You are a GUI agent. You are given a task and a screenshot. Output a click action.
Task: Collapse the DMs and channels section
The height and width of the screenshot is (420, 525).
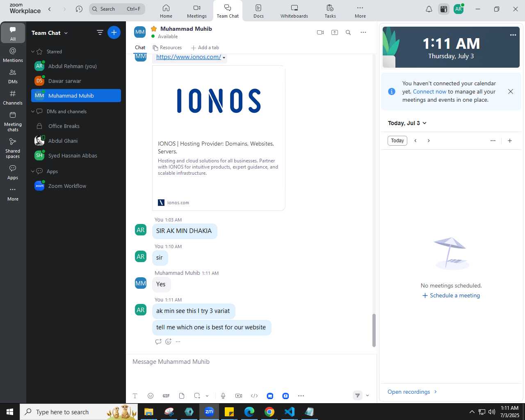tap(33, 112)
